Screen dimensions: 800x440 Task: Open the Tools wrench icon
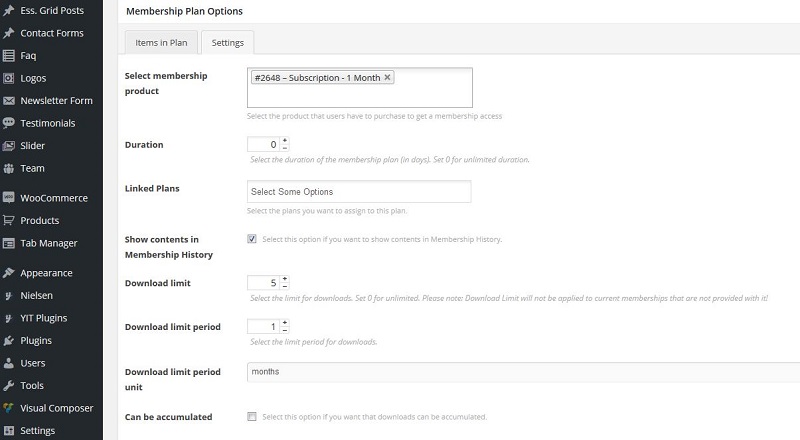[9, 385]
